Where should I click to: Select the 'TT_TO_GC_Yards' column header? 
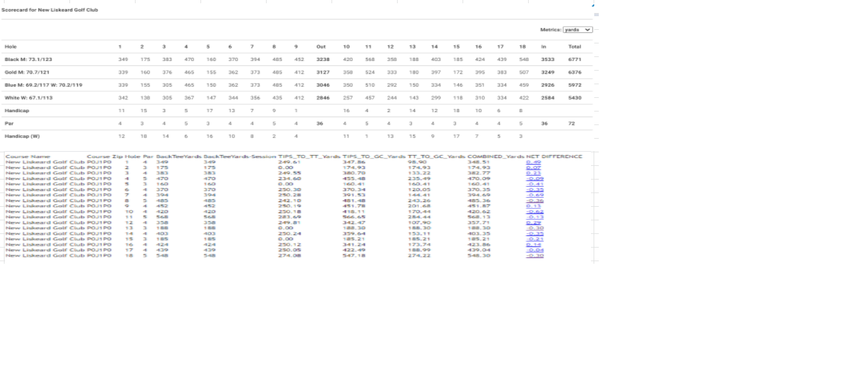click(437, 156)
